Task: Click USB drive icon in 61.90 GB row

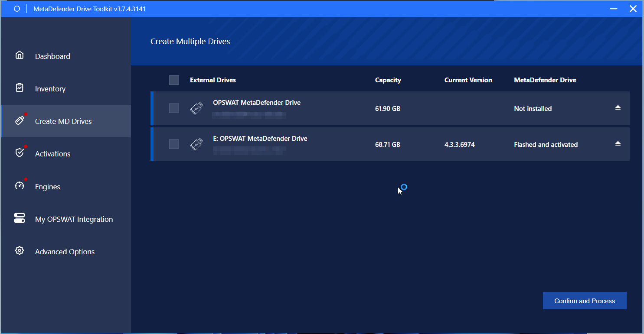Action: tap(196, 108)
